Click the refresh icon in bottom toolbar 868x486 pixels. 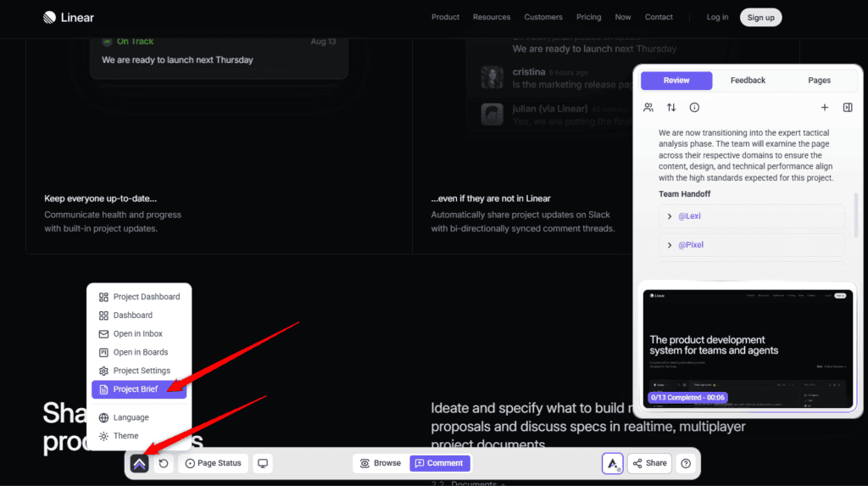point(164,463)
